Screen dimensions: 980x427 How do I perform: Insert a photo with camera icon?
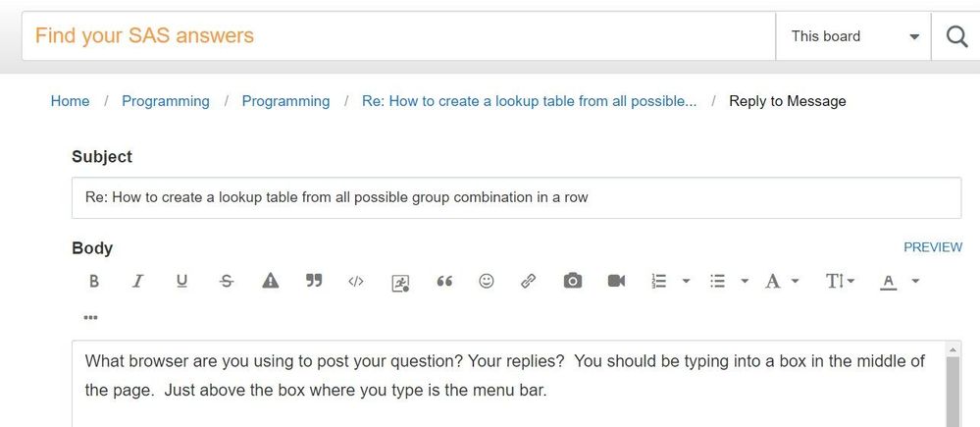[x=573, y=282]
